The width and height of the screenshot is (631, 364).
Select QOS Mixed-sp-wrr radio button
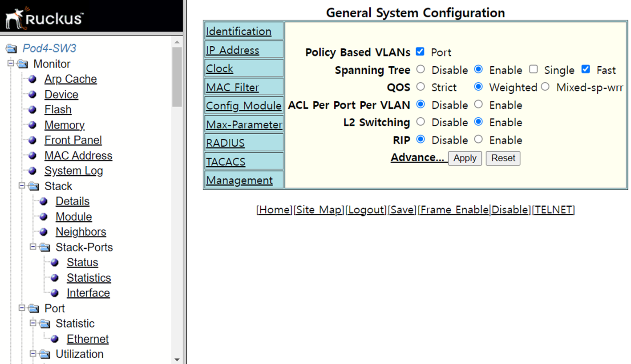point(546,87)
